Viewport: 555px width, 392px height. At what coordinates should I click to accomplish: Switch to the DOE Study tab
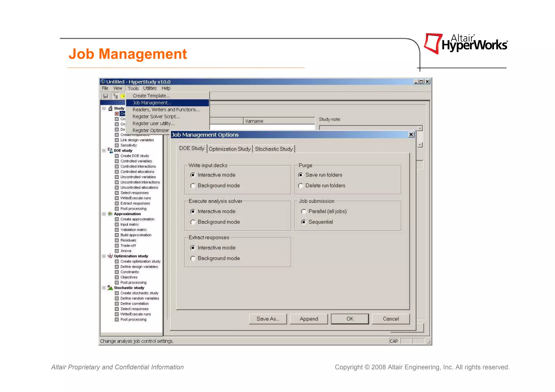[192, 148]
